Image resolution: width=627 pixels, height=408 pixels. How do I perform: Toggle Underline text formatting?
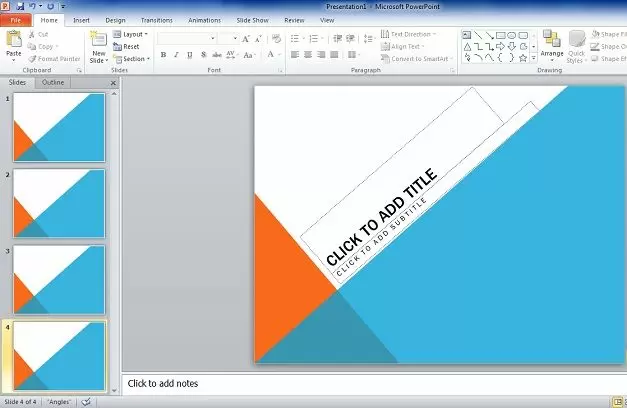[189, 54]
